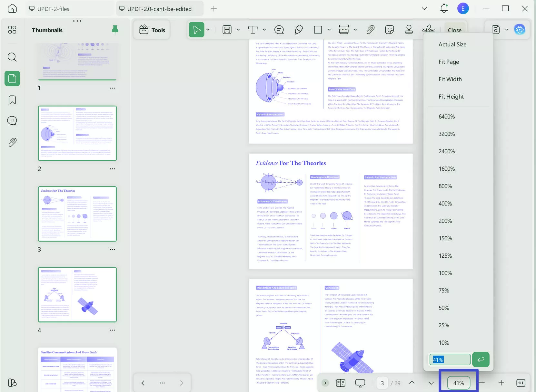Viewport: 536px width, 392px height.
Task: Open more options for page 2 thumbnail
Action: coord(112,169)
